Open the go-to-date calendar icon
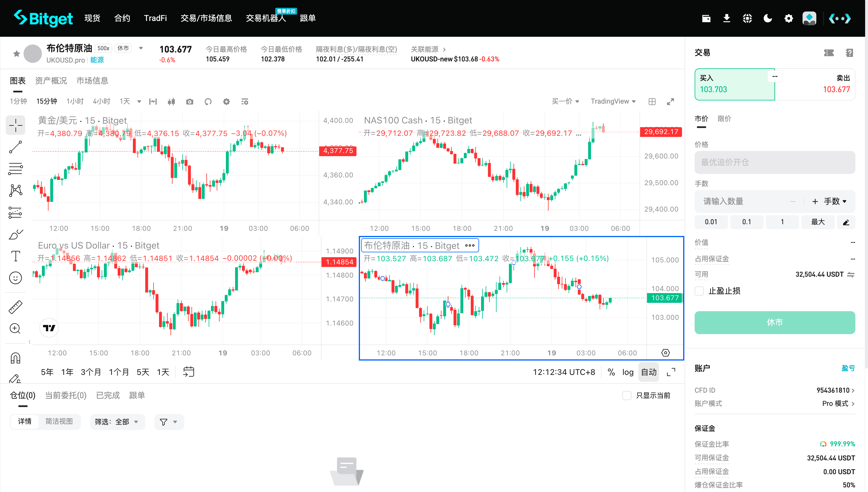The width and height of the screenshot is (868, 492). tap(189, 372)
